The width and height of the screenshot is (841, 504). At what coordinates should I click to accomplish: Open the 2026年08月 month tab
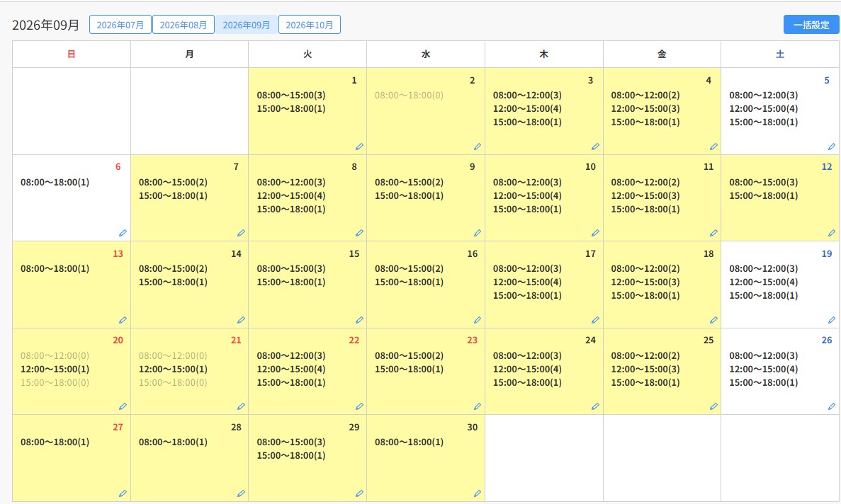pos(184,25)
